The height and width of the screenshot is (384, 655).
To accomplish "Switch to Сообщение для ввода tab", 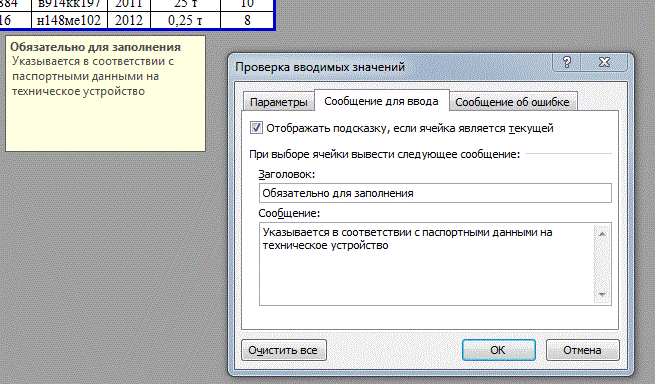I will pos(381,101).
